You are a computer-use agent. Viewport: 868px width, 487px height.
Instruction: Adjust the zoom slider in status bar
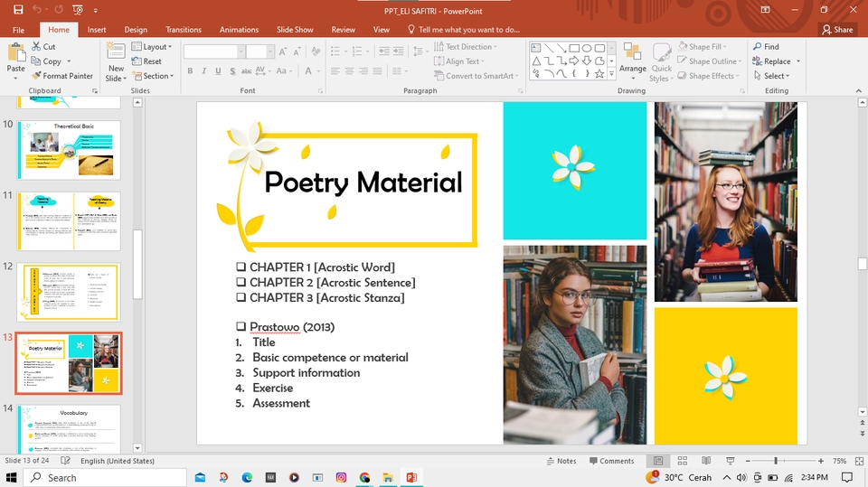pyautogui.click(x=776, y=461)
